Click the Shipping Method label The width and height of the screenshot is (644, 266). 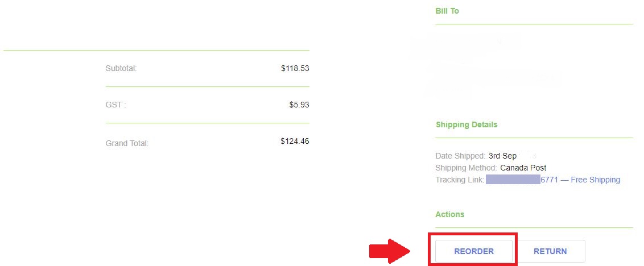(466, 168)
